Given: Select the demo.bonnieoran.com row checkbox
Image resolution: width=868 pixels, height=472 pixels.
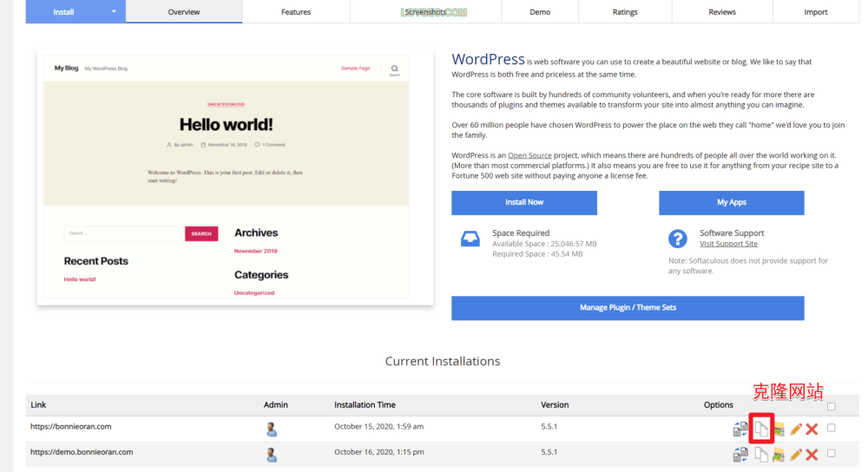Looking at the screenshot, I should click(x=831, y=453).
